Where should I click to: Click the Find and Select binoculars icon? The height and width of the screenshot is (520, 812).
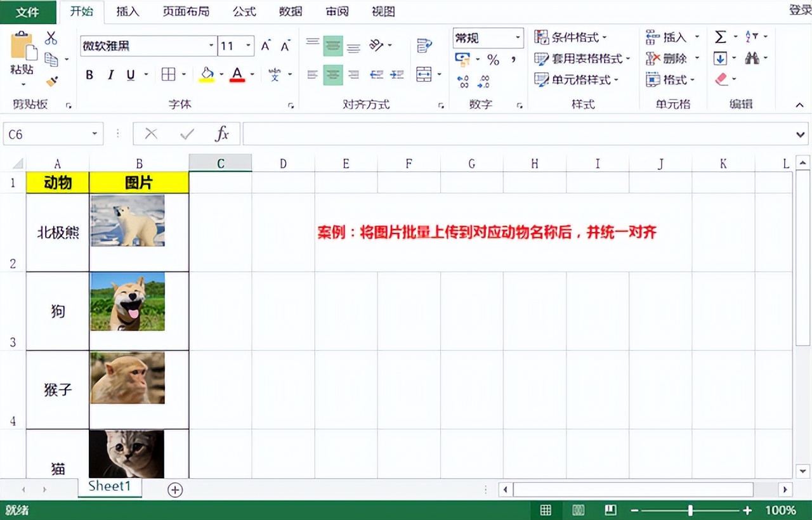(x=751, y=58)
